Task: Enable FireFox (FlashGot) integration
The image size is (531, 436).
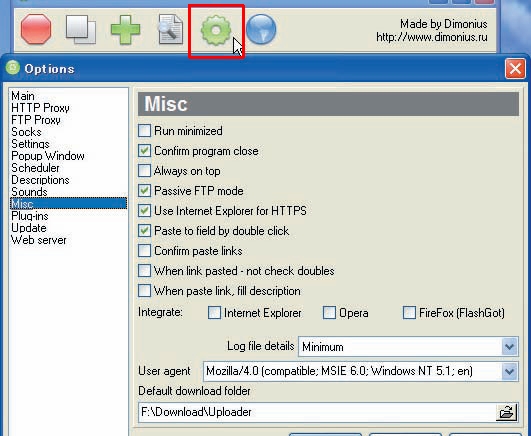Action: pyautogui.click(x=409, y=312)
